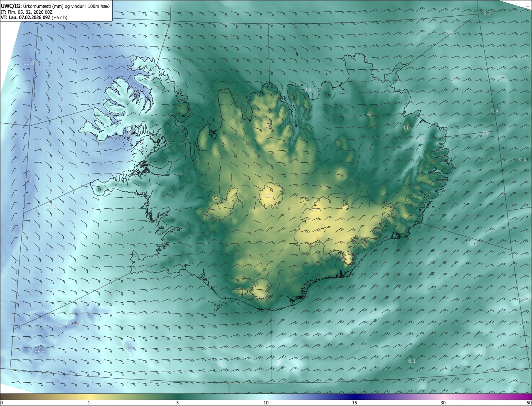
Task: Click the 0 tick on the colour scale
Action: pos(2,403)
